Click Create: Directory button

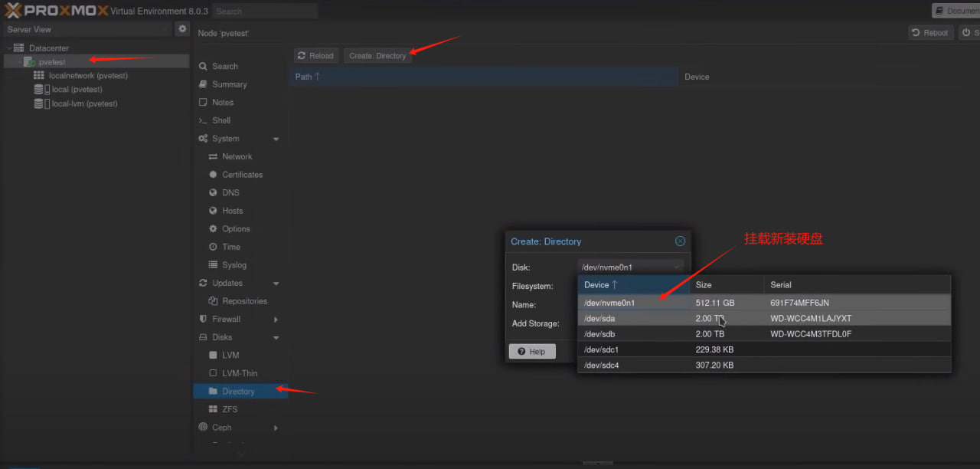(x=377, y=56)
